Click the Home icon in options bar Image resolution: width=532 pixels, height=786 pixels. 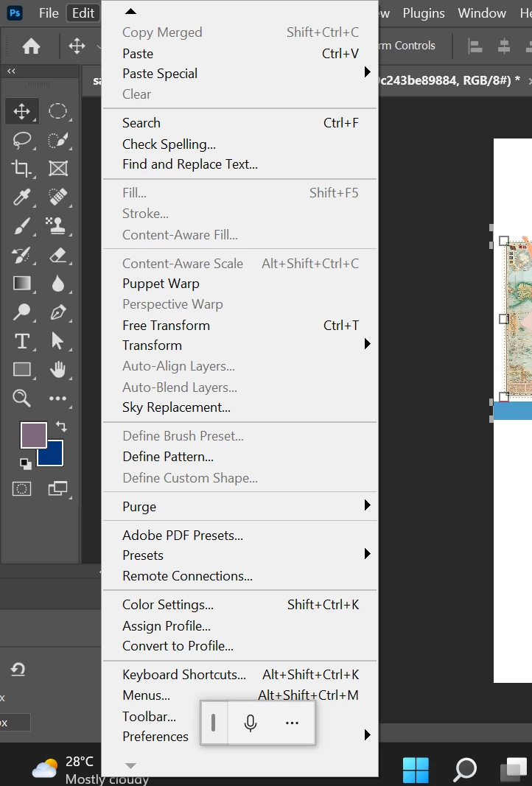[x=31, y=46]
